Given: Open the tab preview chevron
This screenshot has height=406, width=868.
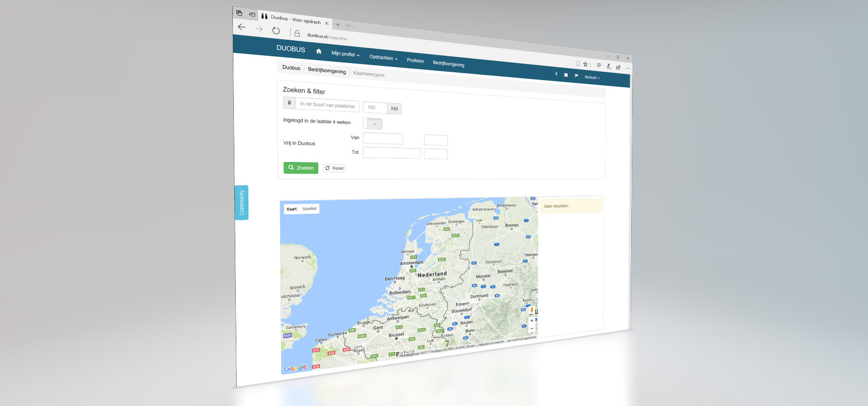Looking at the screenshot, I should [x=348, y=26].
